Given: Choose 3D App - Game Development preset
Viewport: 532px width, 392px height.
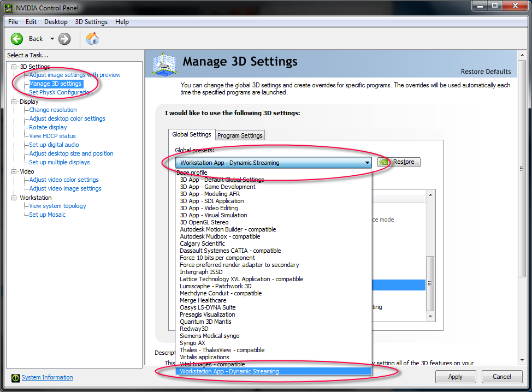Looking at the screenshot, I should (274, 187).
